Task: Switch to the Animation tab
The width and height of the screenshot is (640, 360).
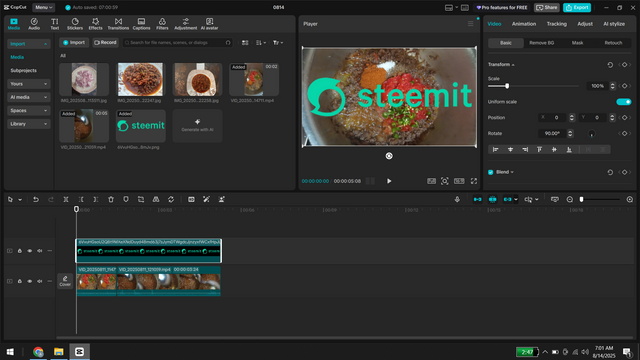Action: tap(524, 24)
